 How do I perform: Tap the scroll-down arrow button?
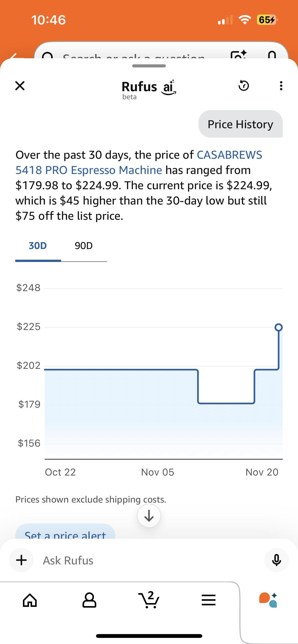(x=149, y=516)
